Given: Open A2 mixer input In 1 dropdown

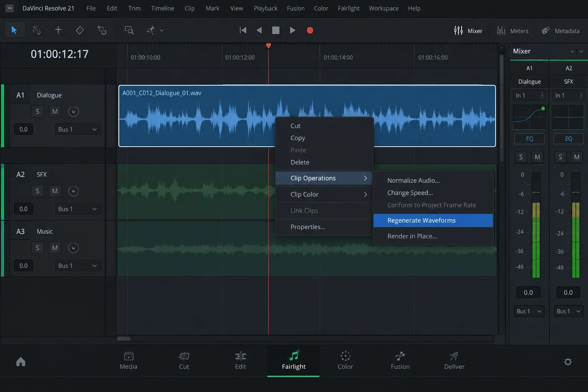Looking at the screenshot, I should click(x=568, y=95).
